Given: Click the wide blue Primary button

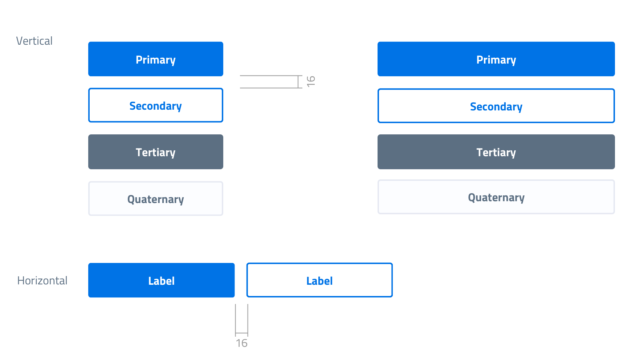Looking at the screenshot, I should click(496, 59).
